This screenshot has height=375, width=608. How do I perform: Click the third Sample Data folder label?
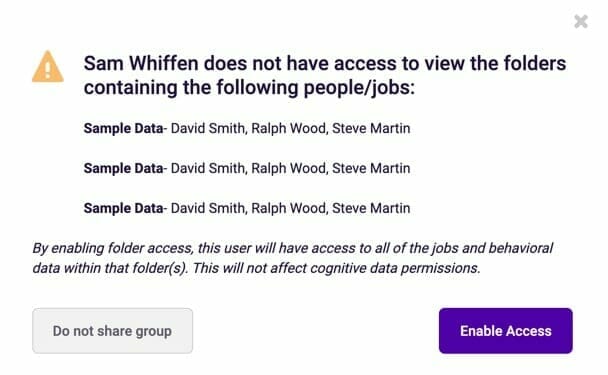tap(123, 208)
